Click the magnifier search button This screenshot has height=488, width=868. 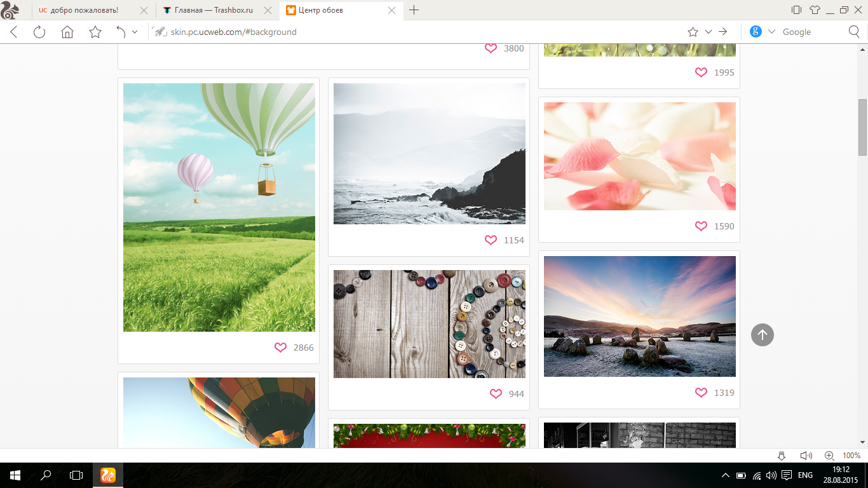coord(855,32)
